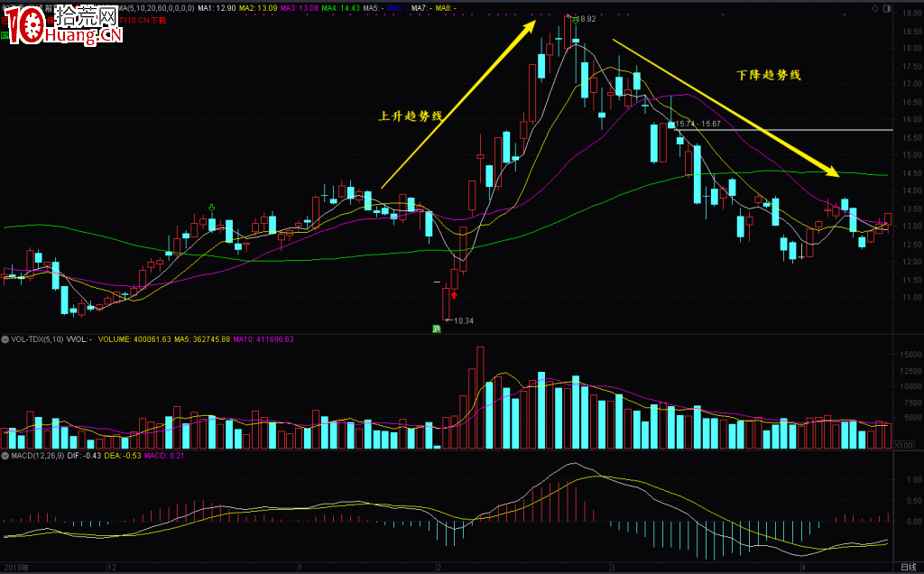Click the marker icon at the 18.92 high
This screenshot has height=574, width=924.
575,22
